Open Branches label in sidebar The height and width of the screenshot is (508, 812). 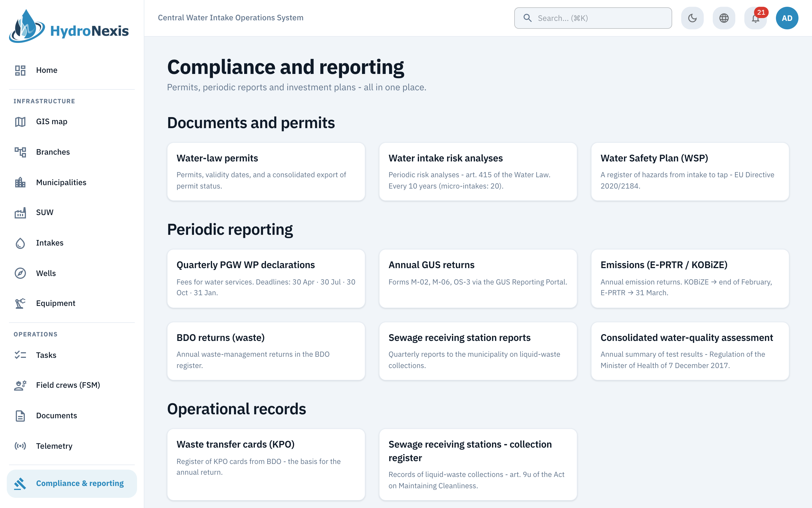click(53, 152)
